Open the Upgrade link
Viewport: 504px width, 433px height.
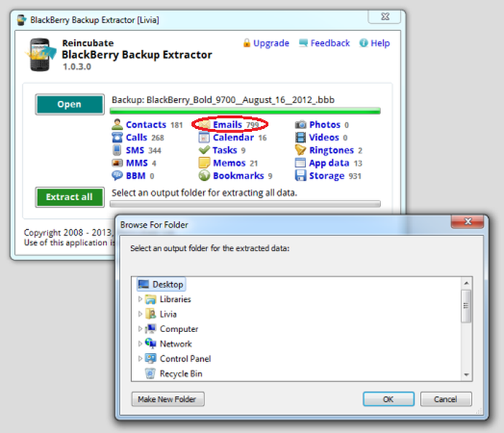[x=271, y=43]
